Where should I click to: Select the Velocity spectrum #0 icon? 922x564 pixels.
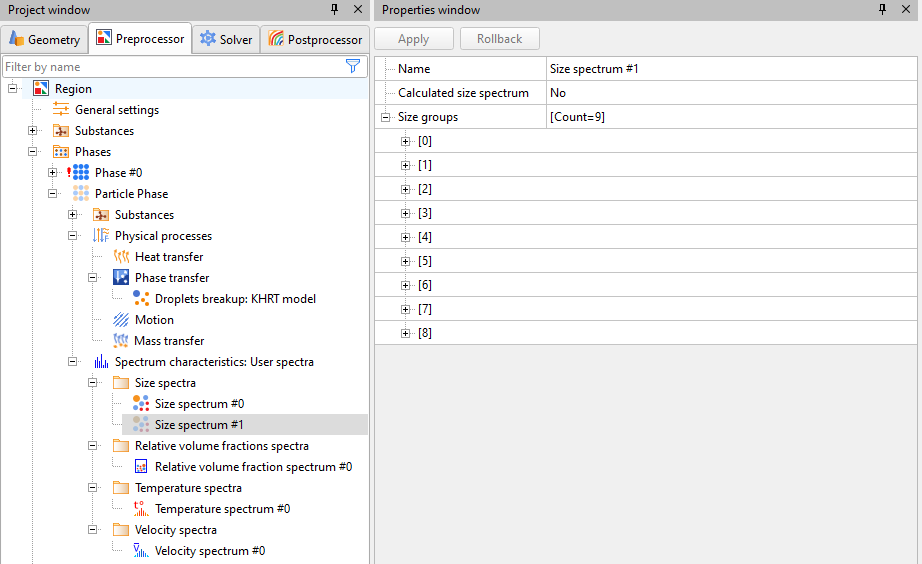(x=141, y=551)
